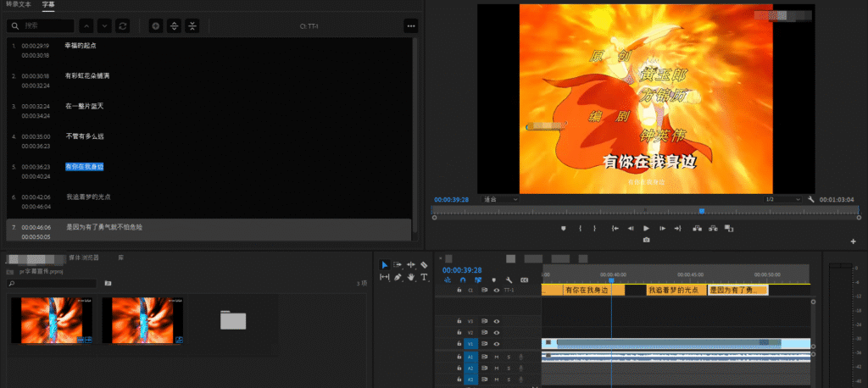Select the Pen tool

398,277
